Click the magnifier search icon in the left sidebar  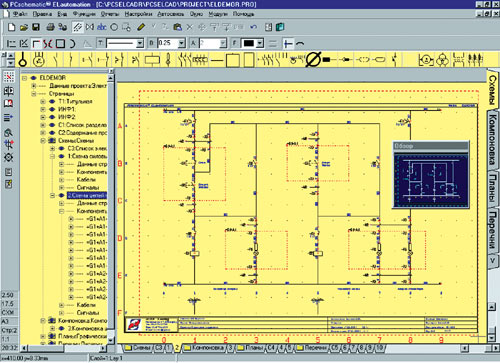(x=8, y=133)
